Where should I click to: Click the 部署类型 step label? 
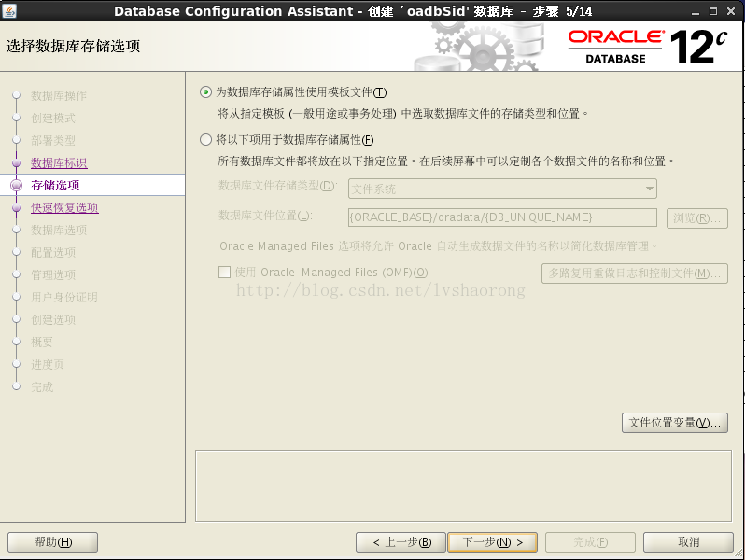(x=53, y=141)
